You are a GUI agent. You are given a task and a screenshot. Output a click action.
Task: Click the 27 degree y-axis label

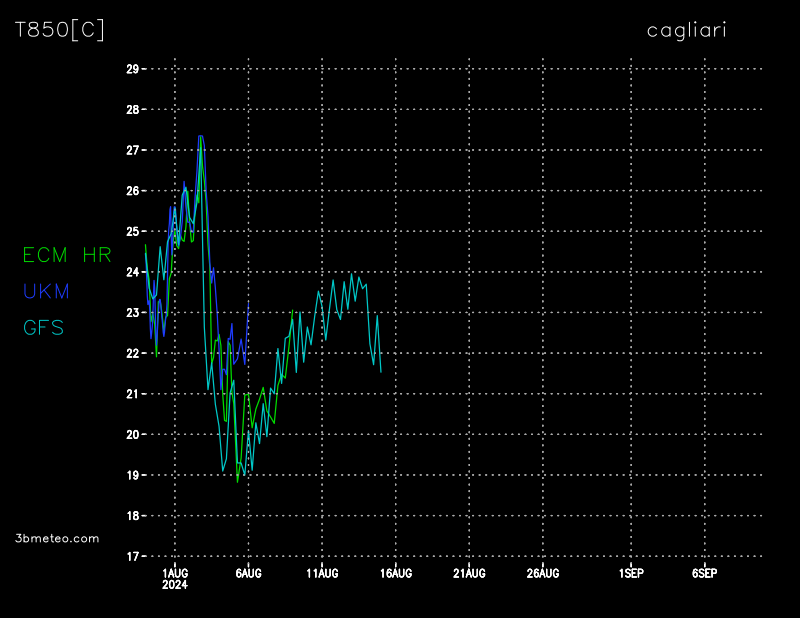point(132,150)
